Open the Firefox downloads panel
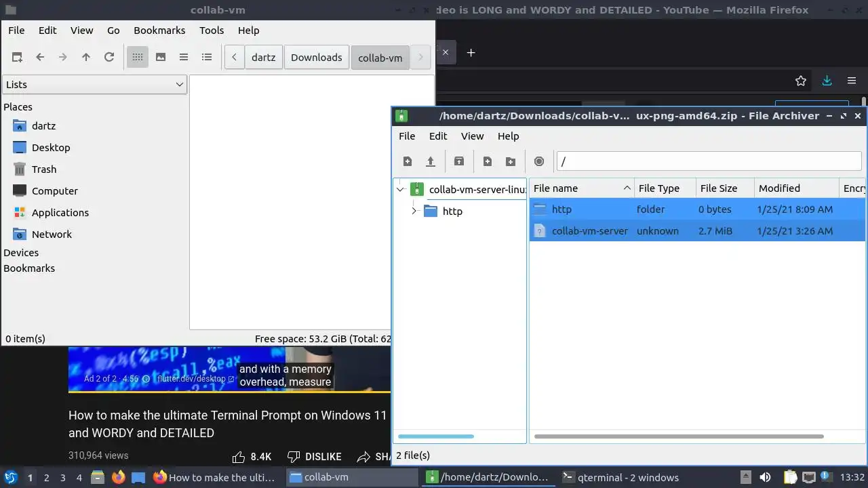 coord(827,81)
